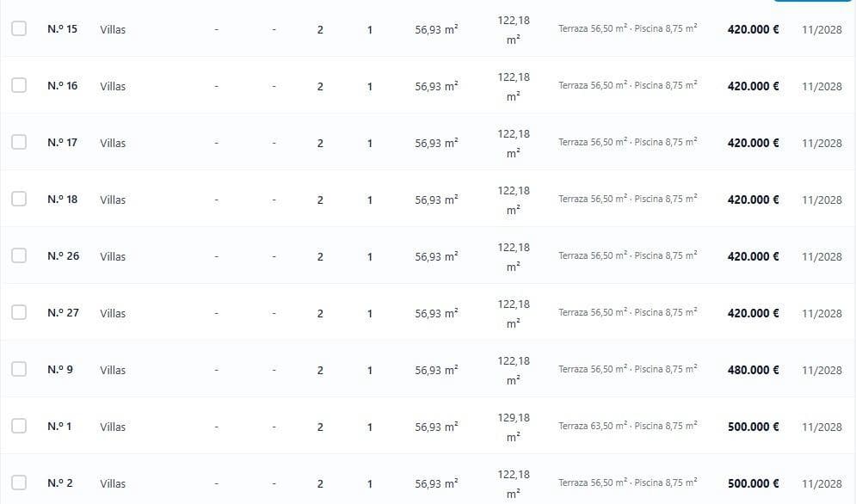Click the 129,18 m² plot area
The height and width of the screenshot is (504, 856).
coord(513,427)
